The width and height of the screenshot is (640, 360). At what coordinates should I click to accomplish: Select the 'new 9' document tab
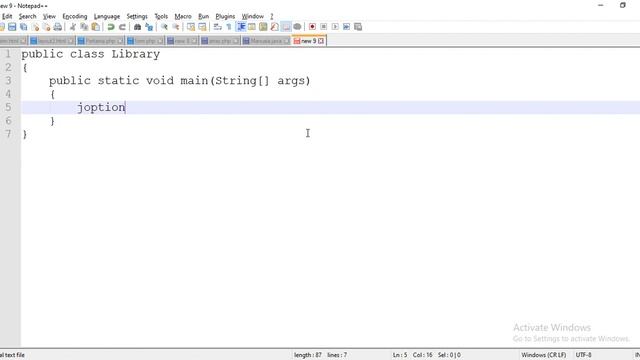(x=308, y=41)
